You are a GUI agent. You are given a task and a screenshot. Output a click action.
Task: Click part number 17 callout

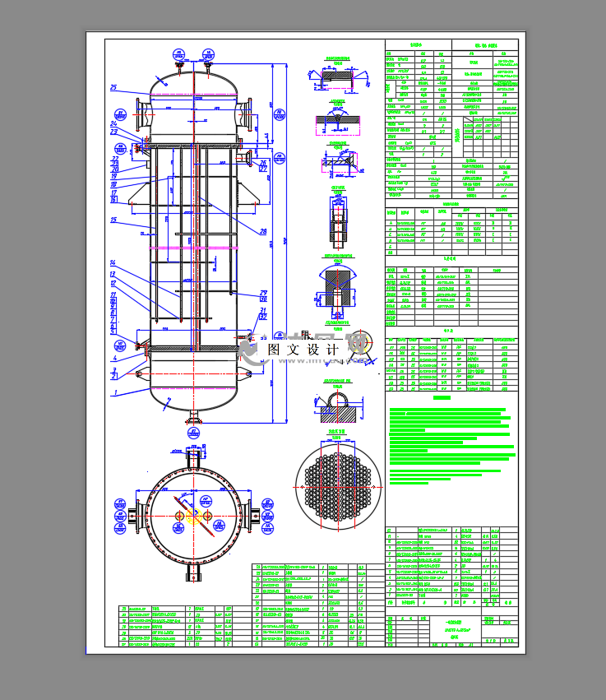pyautogui.click(x=113, y=192)
